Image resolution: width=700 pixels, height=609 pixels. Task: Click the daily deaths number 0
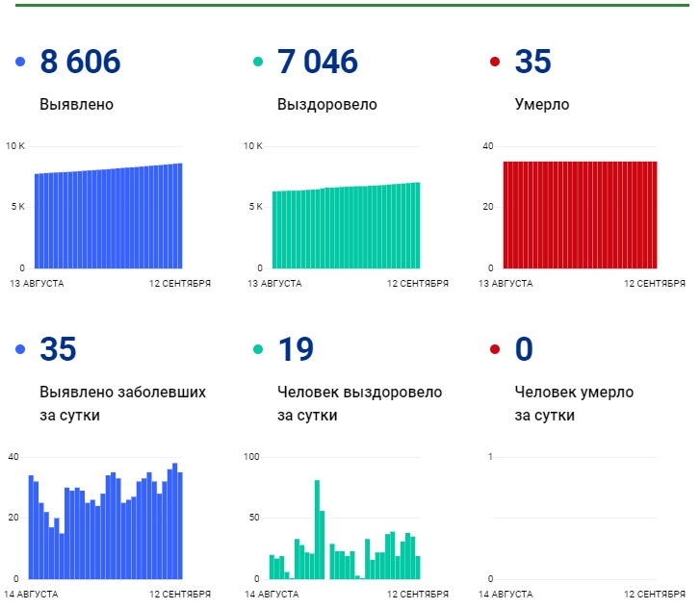coord(524,348)
